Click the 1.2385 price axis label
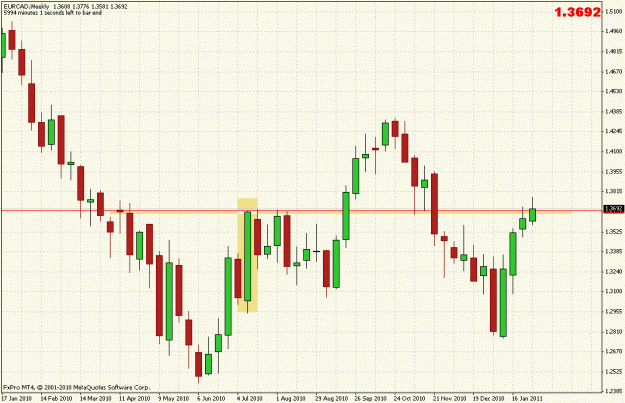 pyautogui.click(x=614, y=392)
